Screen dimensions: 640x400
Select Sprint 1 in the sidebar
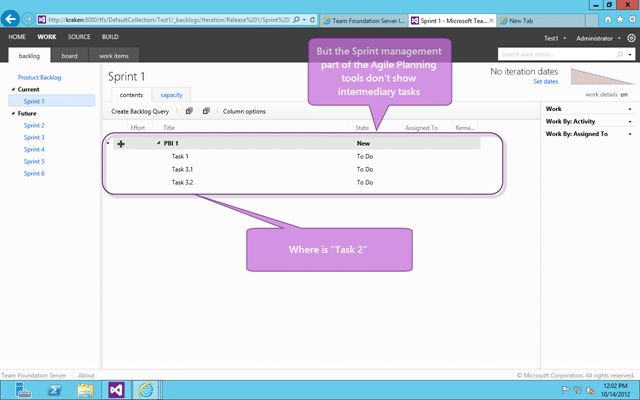pyautogui.click(x=51, y=101)
